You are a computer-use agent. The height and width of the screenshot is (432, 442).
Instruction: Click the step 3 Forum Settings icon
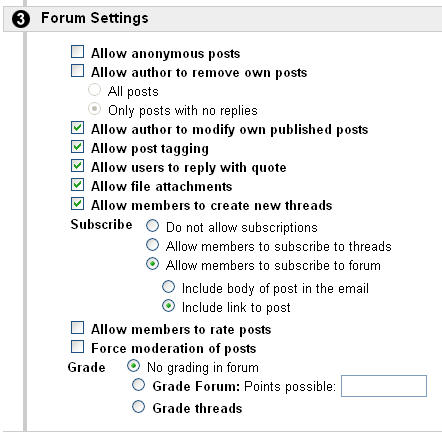pyautogui.click(x=21, y=19)
